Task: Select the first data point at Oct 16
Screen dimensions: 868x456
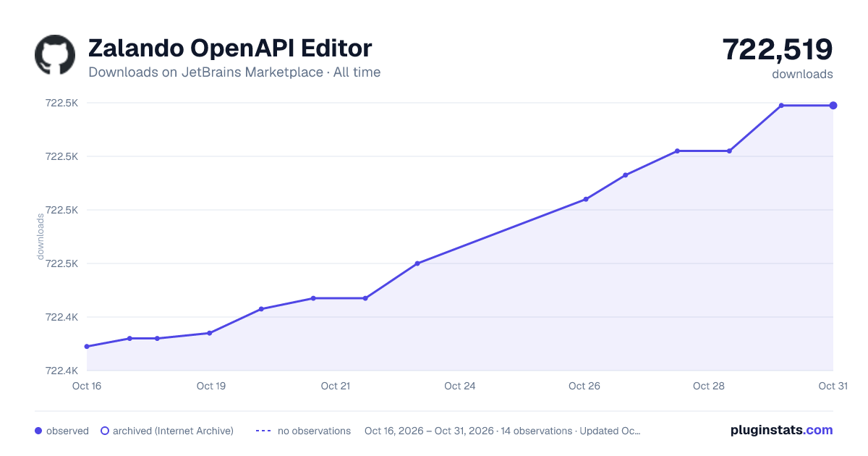Action: coord(87,347)
